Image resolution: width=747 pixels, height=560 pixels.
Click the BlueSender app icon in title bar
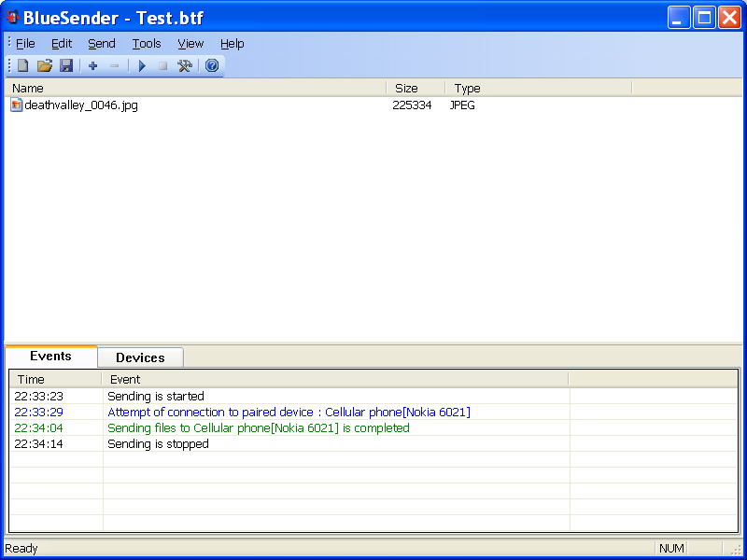click(12, 17)
